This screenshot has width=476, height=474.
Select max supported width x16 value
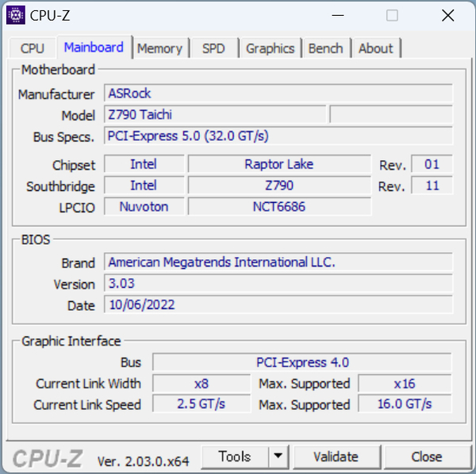pyautogui.click(x=405, y=384)
